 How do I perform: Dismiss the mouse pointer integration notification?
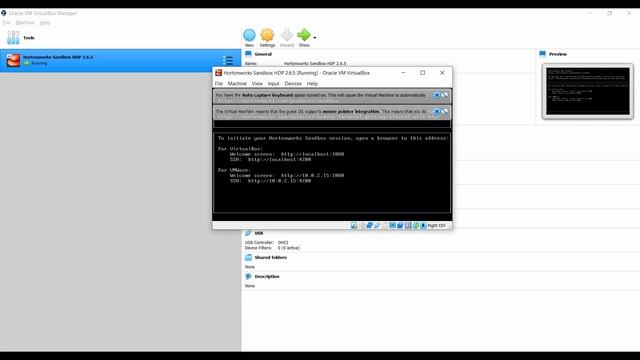click(x=437, y=111)
